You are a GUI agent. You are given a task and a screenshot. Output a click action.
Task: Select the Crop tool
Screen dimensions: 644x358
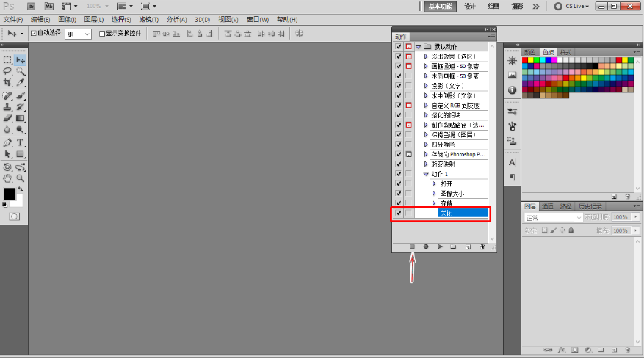tap(7, 83)
